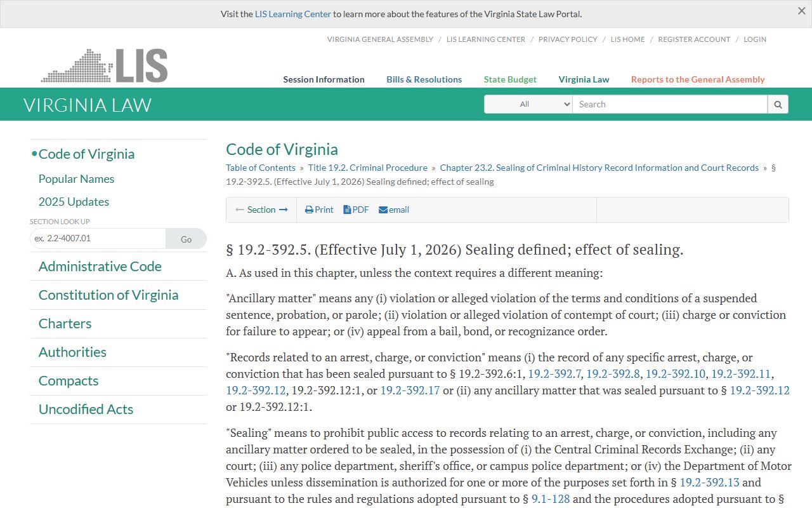This screenshot has height=508, width=812.
Task: Click the Table of Contents breadcrumb
Action: (261, 168)
